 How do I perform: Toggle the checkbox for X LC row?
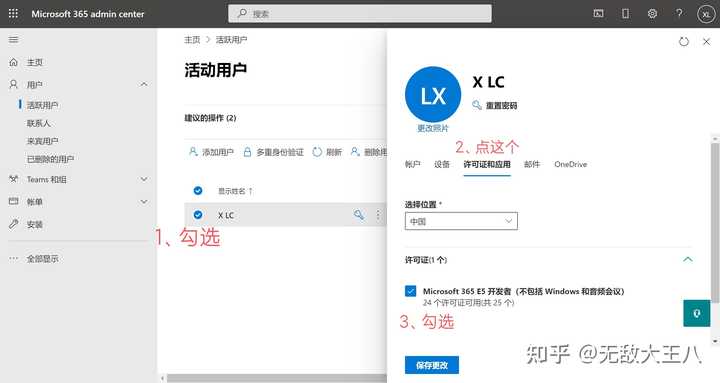pyautogui.click(x=198, y=214)
